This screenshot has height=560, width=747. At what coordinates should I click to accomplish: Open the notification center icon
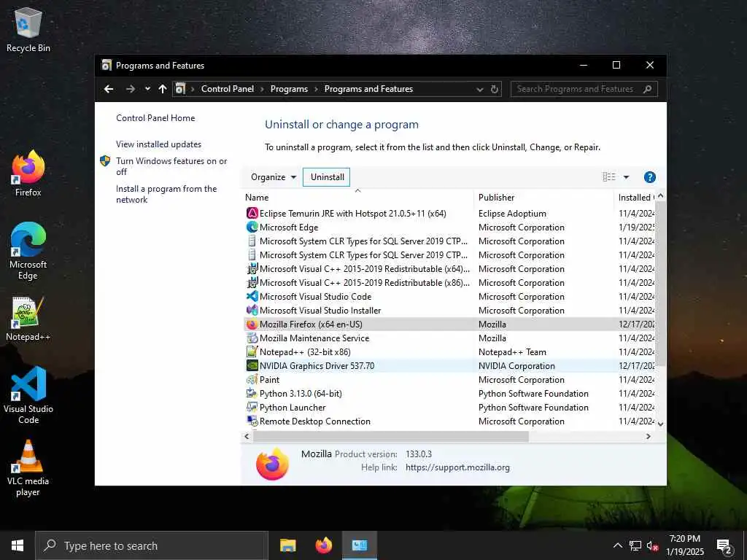(x=724, y=547)
